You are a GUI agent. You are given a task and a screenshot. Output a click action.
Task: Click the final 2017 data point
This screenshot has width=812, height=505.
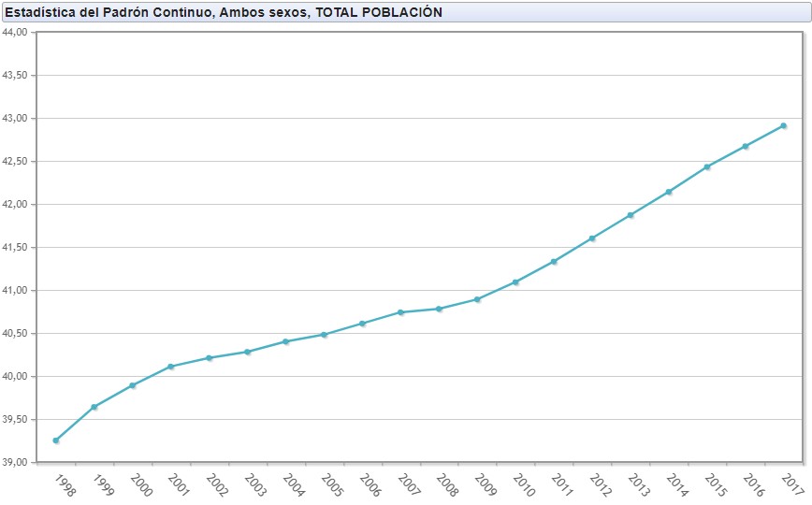click(784, 125)
